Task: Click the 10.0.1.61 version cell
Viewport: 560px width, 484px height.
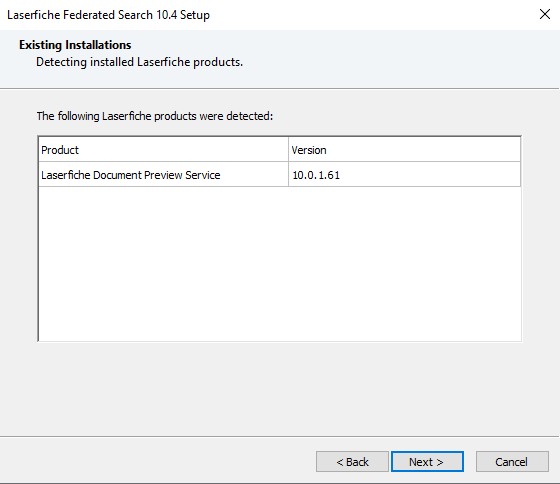Action: tap(404, 175)
